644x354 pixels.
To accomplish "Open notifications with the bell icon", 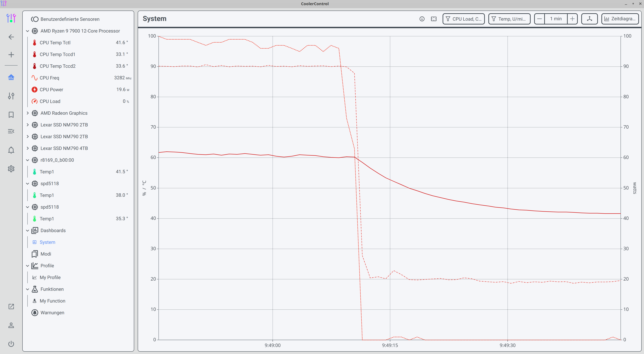I will tap(11, 150).
